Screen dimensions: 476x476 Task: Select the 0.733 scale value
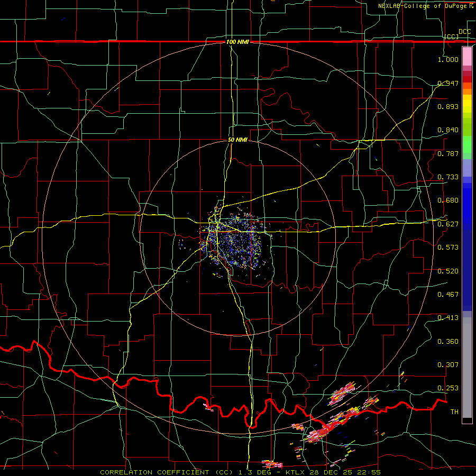448,177
